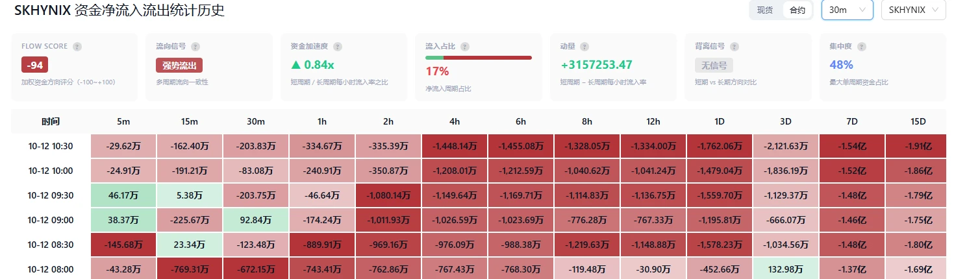Open the 30m interval dropdown
Viewport: 980px width, 279px height.
click(x=848, y=10)
